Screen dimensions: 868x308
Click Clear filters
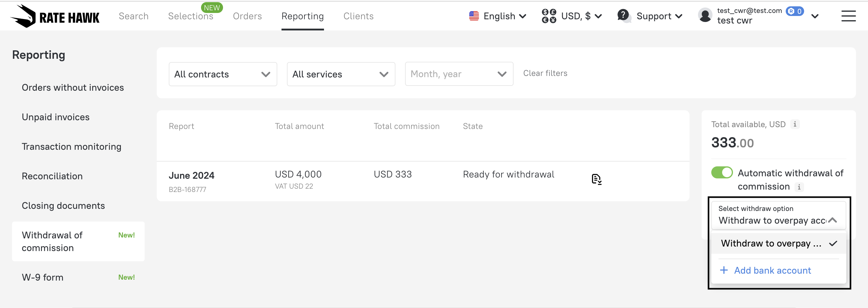pos(545,73)
